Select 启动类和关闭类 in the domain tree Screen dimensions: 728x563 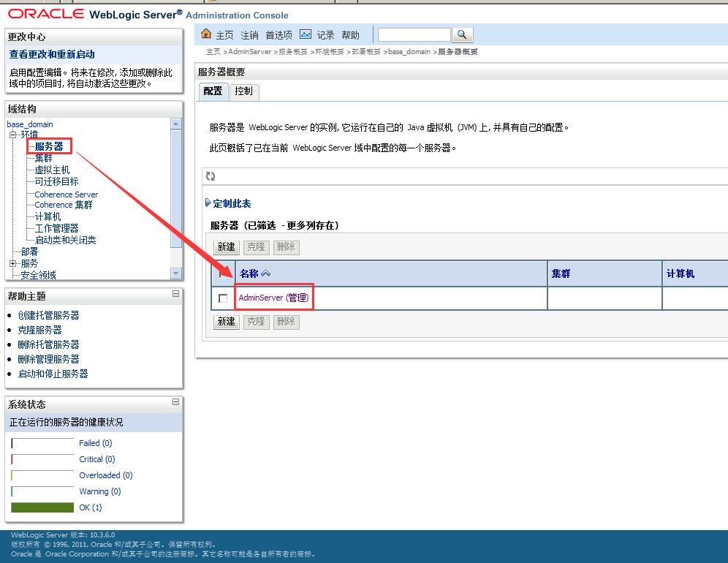point(66,240)
